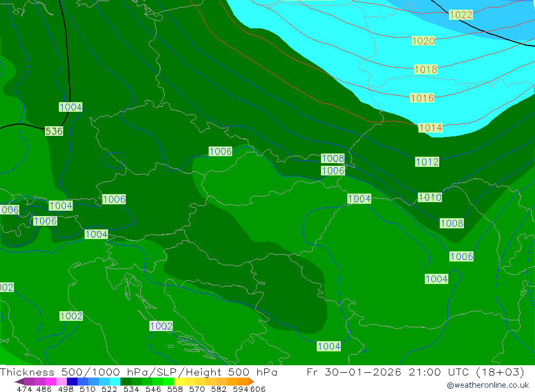535x392 pixels.
Task: Click the 486 legend value
Action: (x=44, y=389)
